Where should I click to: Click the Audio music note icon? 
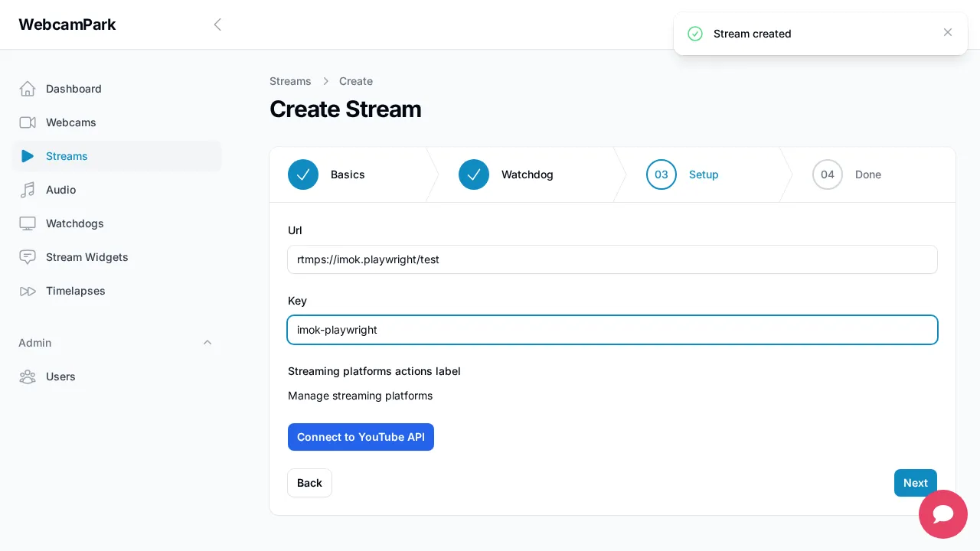pyautogui.click(x=28, y=190)
